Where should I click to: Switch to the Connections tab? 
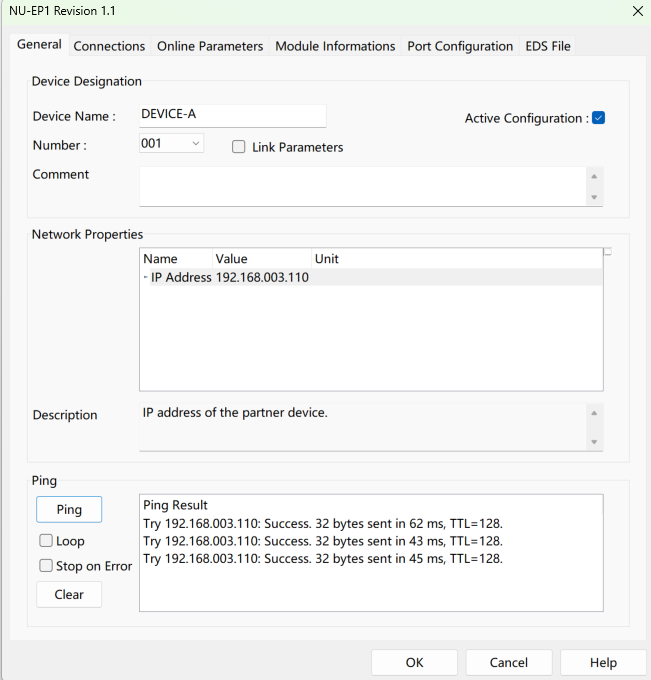(109, 46)
